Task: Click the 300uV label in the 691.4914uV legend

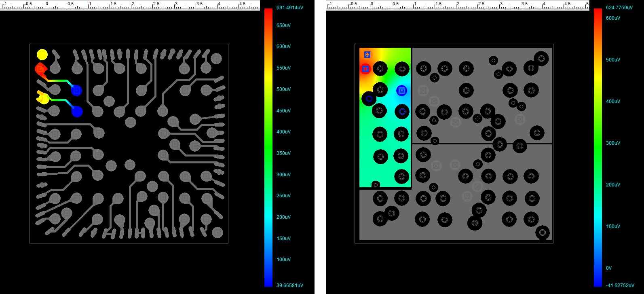Action: (x=283, y=174)
